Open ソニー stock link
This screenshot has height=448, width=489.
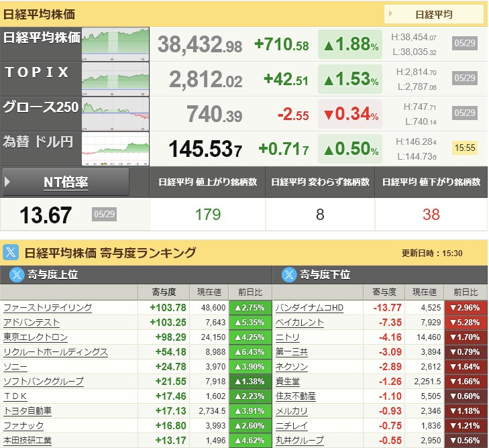[15, 367]
